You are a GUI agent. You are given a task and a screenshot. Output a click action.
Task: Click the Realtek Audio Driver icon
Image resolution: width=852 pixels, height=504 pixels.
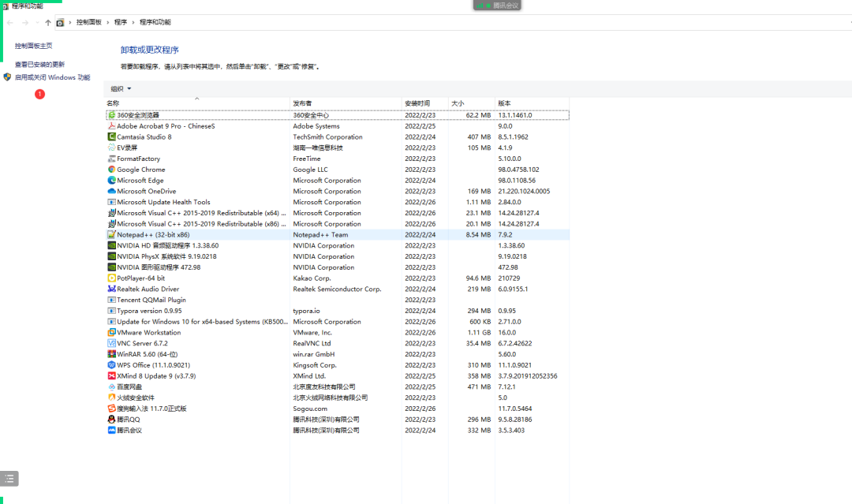pos(111,289)
